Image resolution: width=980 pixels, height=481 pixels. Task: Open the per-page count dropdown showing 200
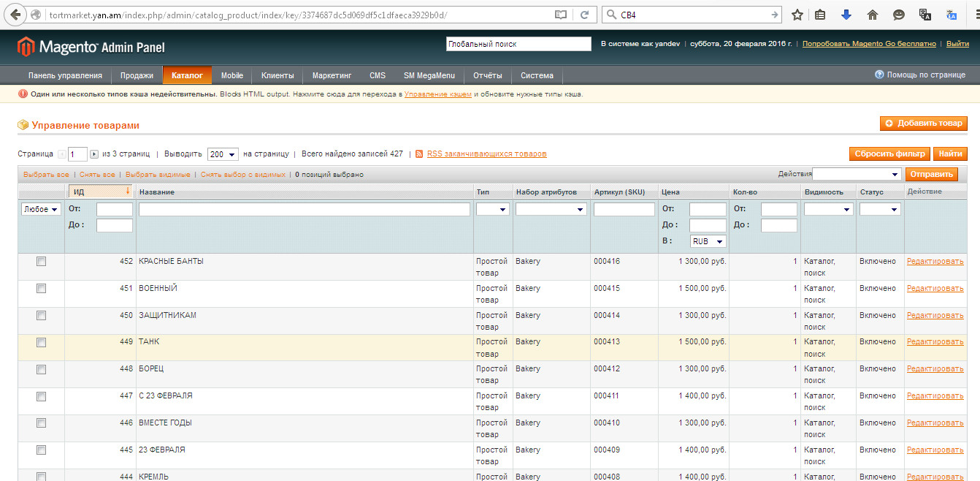pos(223,154)
